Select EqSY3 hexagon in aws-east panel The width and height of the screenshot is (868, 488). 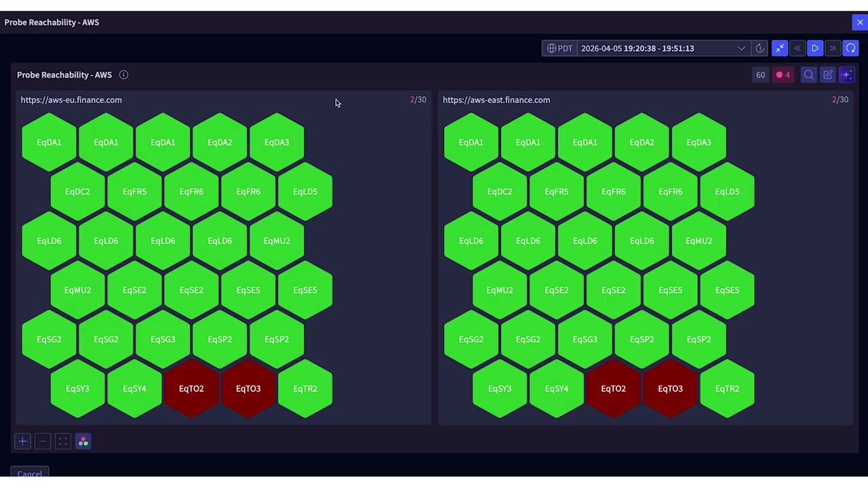(499, 388)
